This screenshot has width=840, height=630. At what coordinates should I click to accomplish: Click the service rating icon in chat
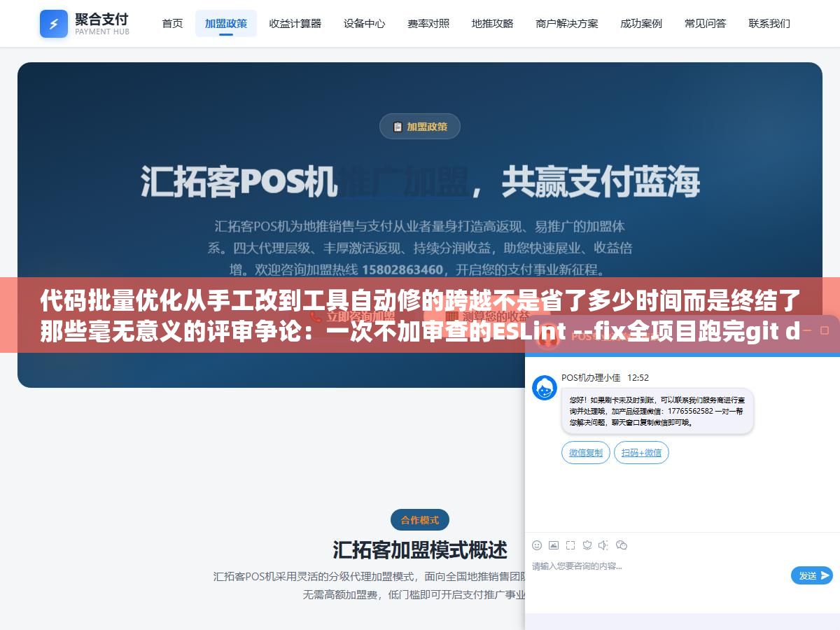pyautogui.click(x=587, y=545)
